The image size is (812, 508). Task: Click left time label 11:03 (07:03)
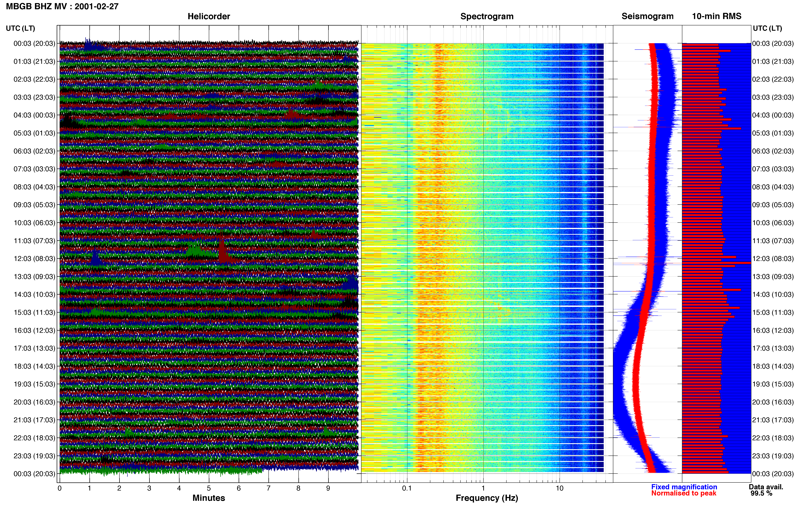(x=34, y=241)
